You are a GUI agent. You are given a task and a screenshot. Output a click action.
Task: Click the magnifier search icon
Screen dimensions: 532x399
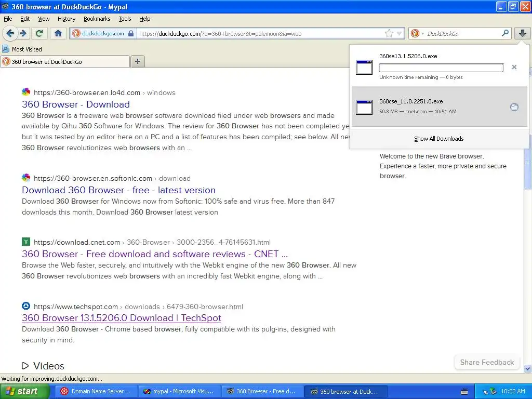[x=505, y=33]
